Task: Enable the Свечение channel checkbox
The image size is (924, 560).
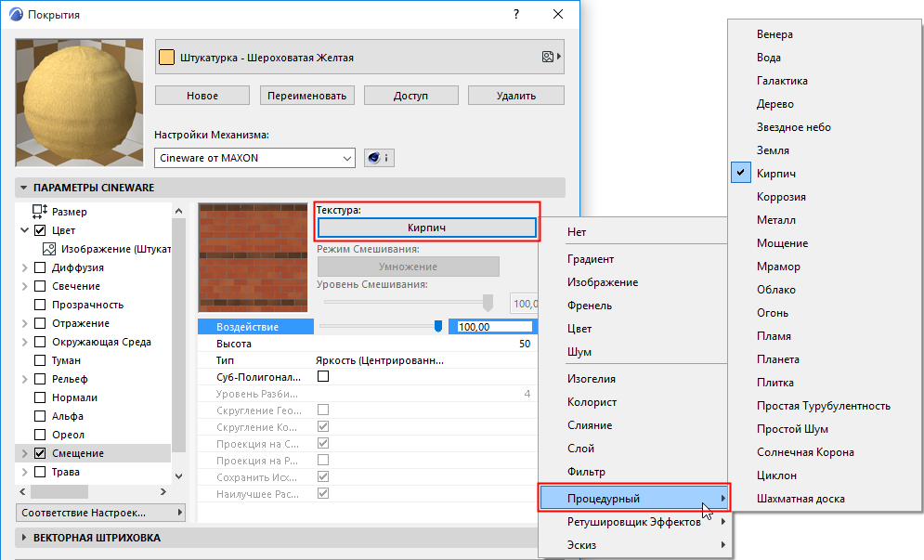Action: click(x=40, y=286)
